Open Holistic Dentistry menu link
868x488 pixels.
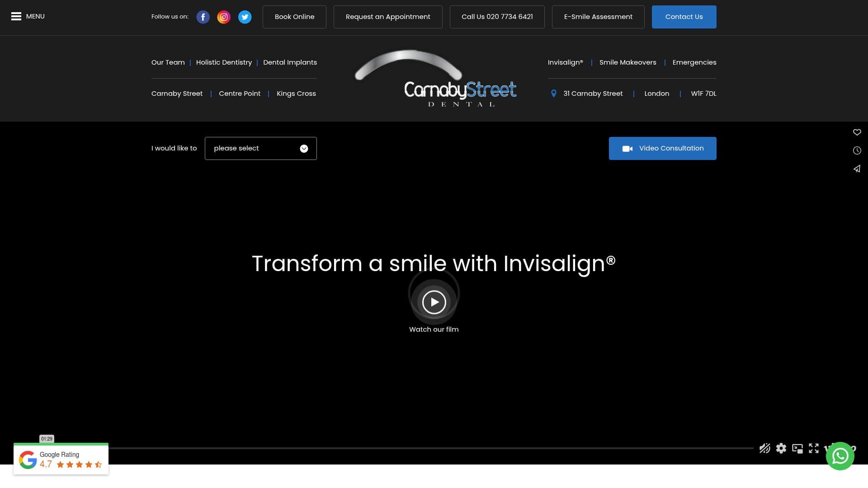(x=224, y=62)
